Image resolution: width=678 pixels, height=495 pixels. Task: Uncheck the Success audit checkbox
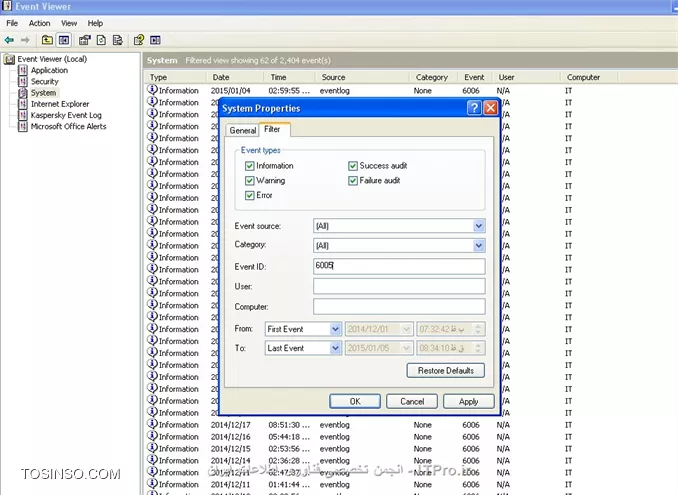point(353,166)
